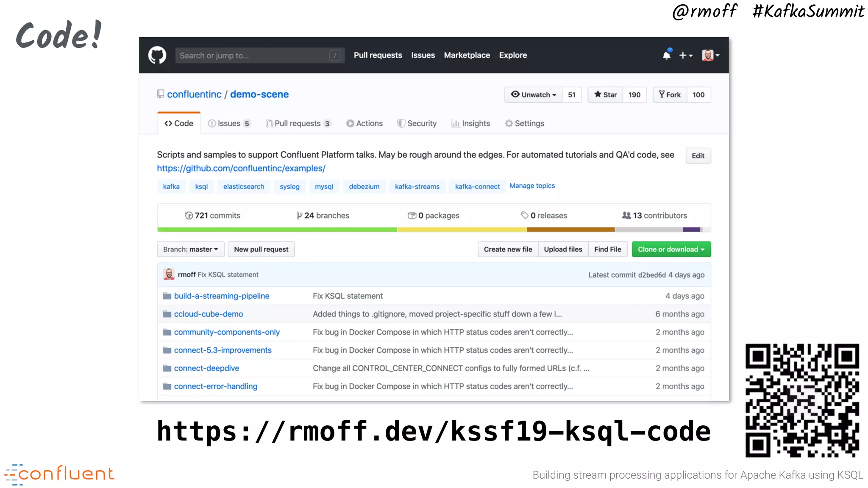View 13 contributors
The height and width of the screenshot is (488, 868).
[654, 216]
